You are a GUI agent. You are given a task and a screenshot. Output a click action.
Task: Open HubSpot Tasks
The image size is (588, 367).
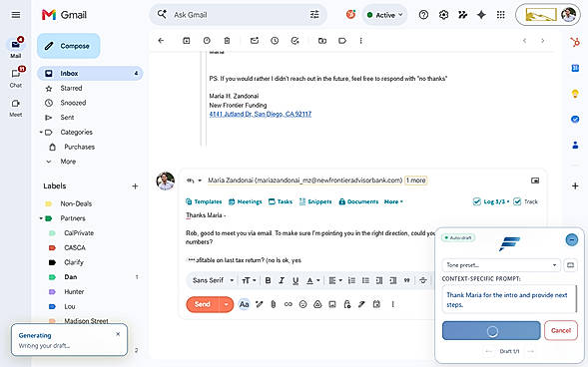[281, 201]
